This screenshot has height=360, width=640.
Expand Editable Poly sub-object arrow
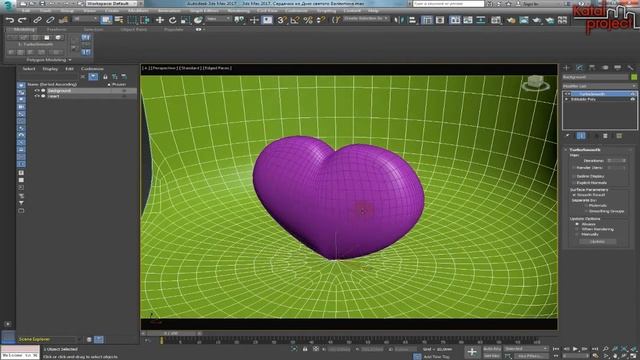coord(567,99)
